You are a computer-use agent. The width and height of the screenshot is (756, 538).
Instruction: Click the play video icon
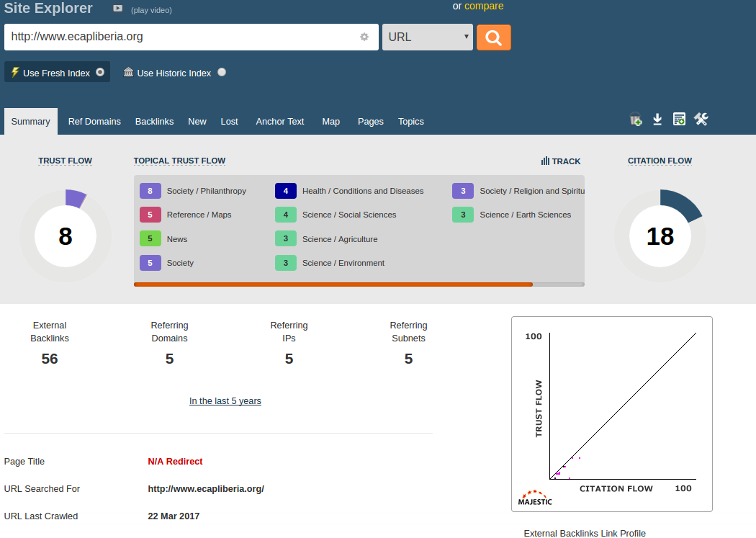tap(118, 9)
